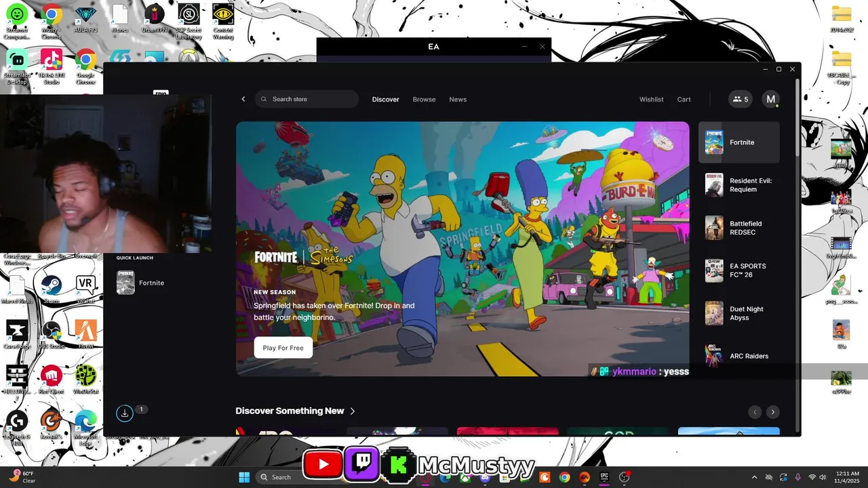Screen dimensions: 868x488
Task: Show hidden system tray icons chevron
Action: tap(754, 477)
